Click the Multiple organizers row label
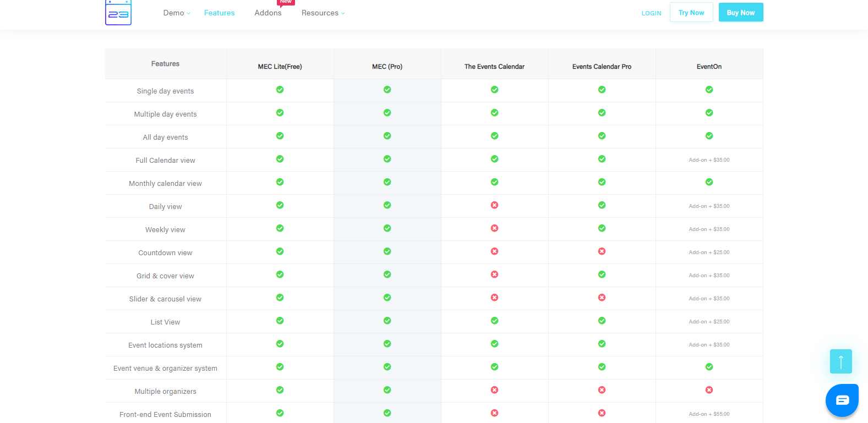 (x=165, y=392)
